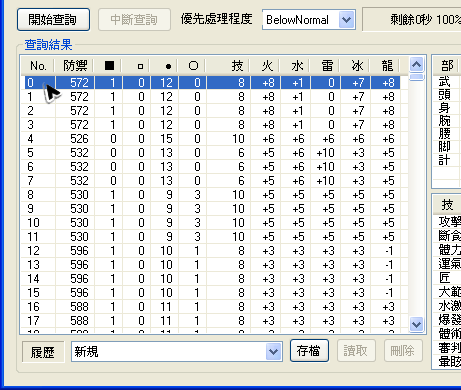Select result row No. 0

click(212, 83)
